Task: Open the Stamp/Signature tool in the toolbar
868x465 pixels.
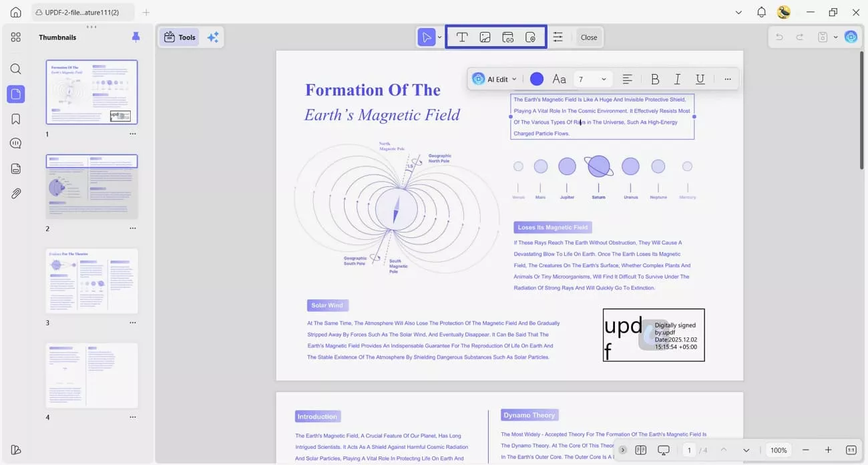Action: point(530,37)
